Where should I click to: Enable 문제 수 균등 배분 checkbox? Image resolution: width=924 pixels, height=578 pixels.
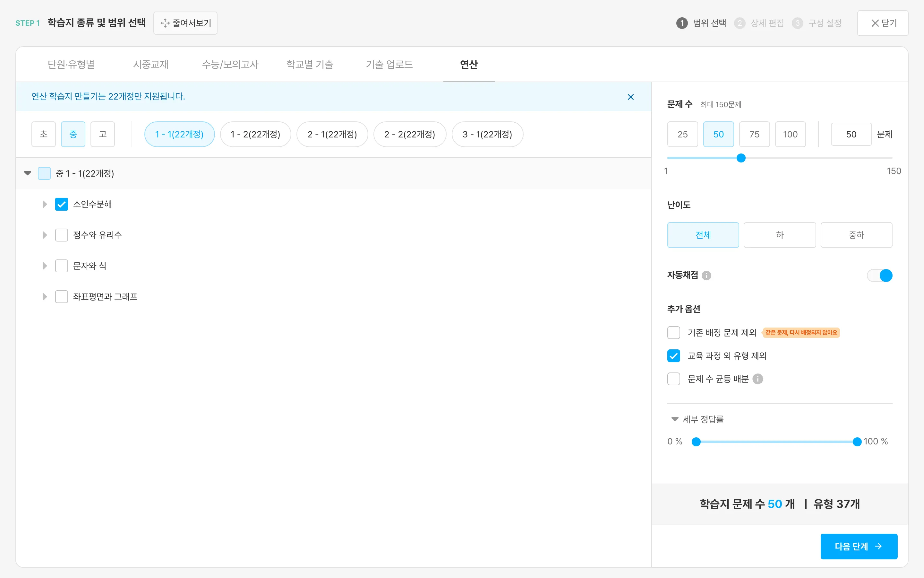pyautogui.click(x=673, y=379)
